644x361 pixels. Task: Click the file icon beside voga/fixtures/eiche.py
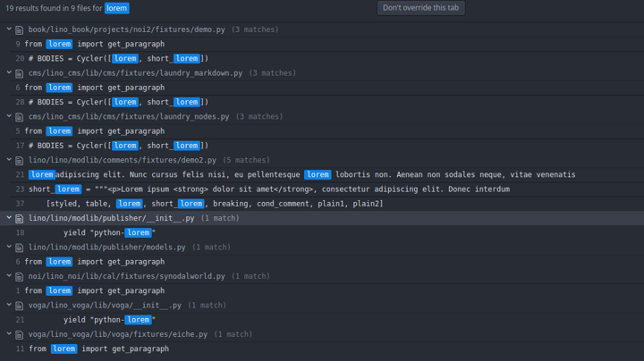coord(19,335)
